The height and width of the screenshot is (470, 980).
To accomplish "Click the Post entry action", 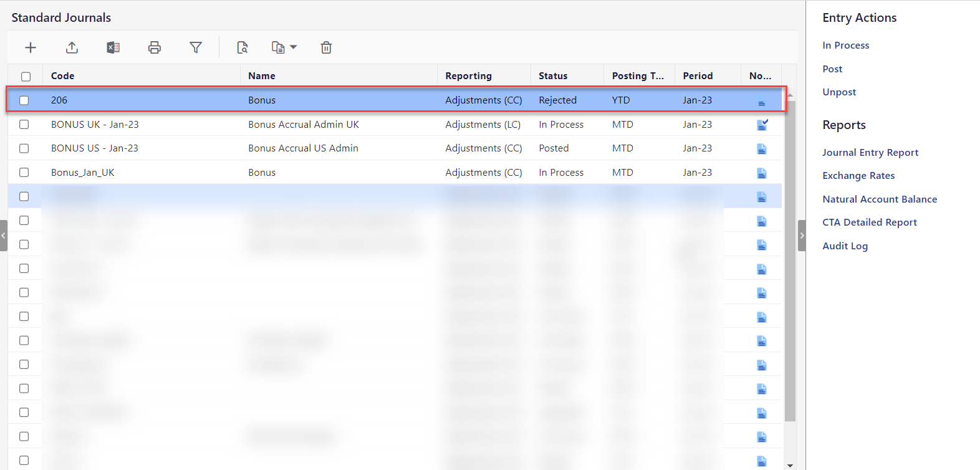I will pos(832,69).
